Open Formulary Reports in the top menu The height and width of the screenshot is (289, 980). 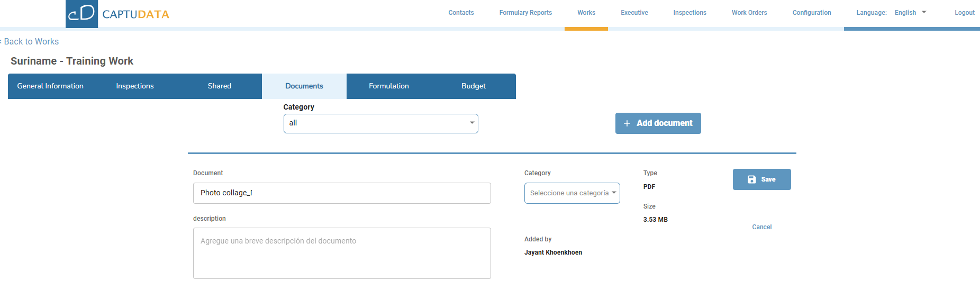tap(525, 13)
